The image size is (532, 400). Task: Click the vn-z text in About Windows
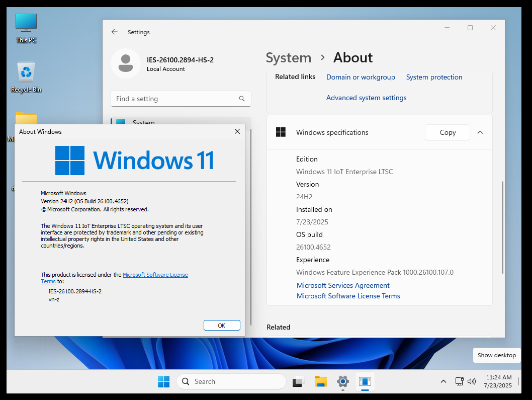tap(54, 299)
